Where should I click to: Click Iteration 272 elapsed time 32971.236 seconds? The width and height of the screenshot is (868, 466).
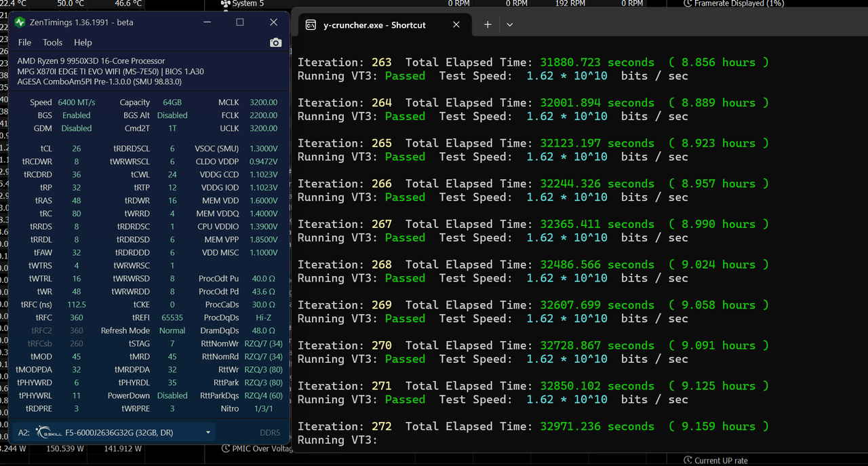597,426
